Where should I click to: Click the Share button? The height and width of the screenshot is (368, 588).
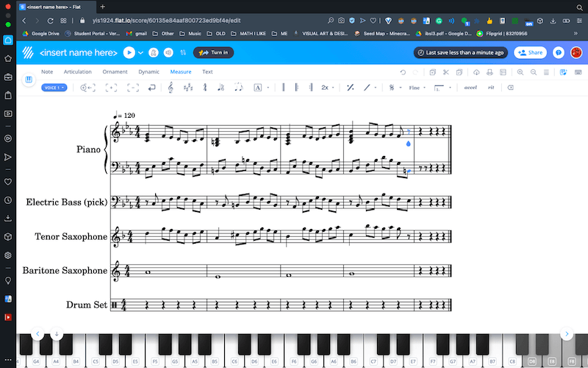[530, 52]
